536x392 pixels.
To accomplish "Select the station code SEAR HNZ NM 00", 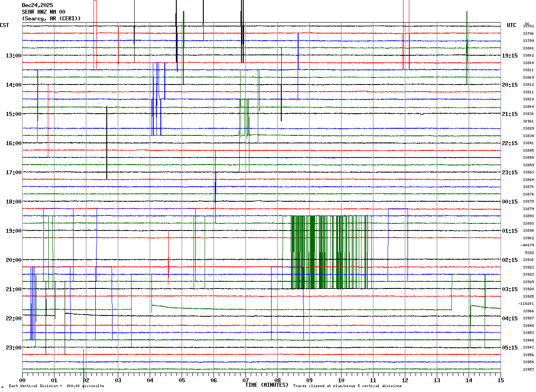I will (43, 12).
